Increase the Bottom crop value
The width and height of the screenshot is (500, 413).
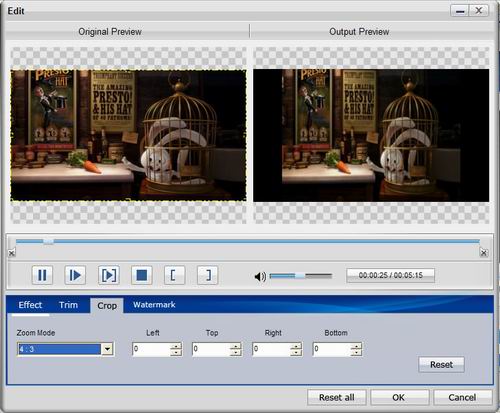tap(356, 346)
